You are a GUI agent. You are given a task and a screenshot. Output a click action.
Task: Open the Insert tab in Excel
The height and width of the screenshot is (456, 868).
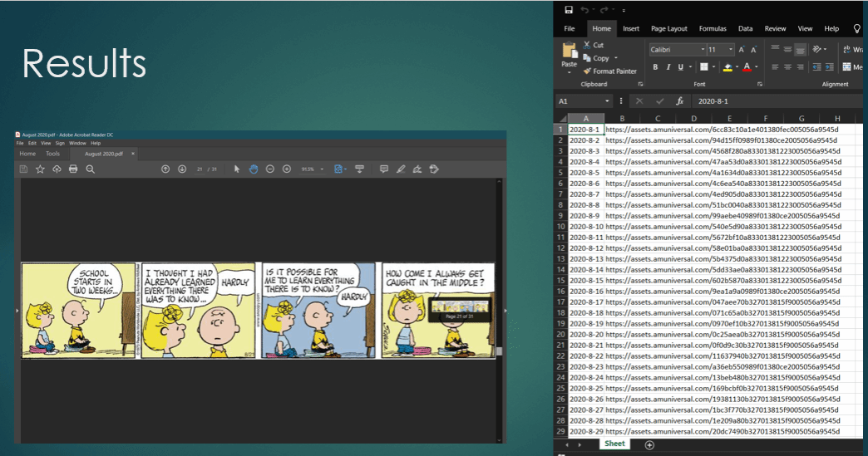(x=631, y=29)
